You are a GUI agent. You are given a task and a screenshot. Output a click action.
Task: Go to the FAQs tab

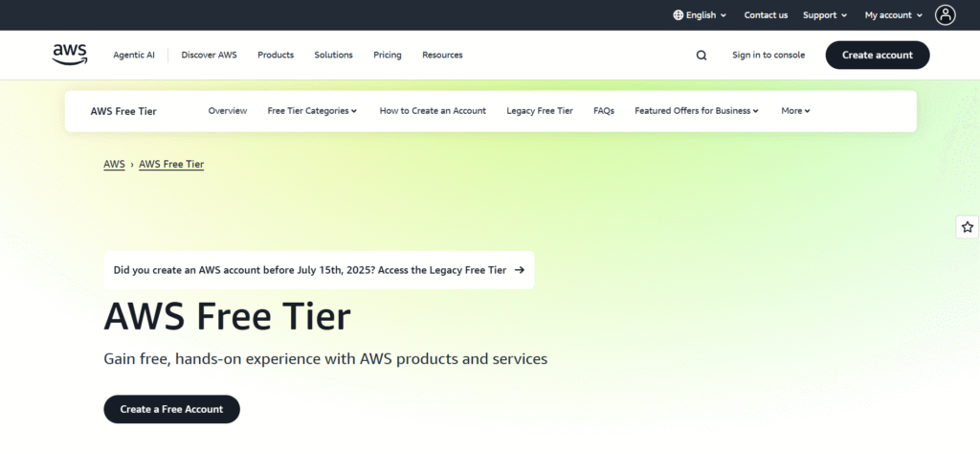[x=603, y=111]
